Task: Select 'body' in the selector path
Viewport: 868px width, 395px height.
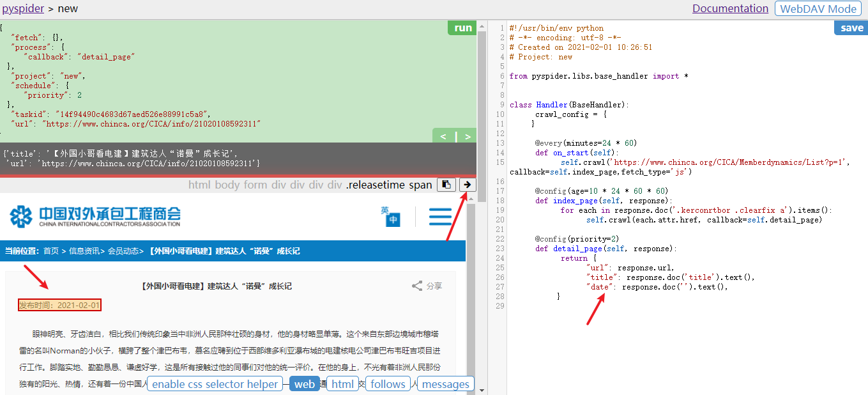Action: click(227, 185)
